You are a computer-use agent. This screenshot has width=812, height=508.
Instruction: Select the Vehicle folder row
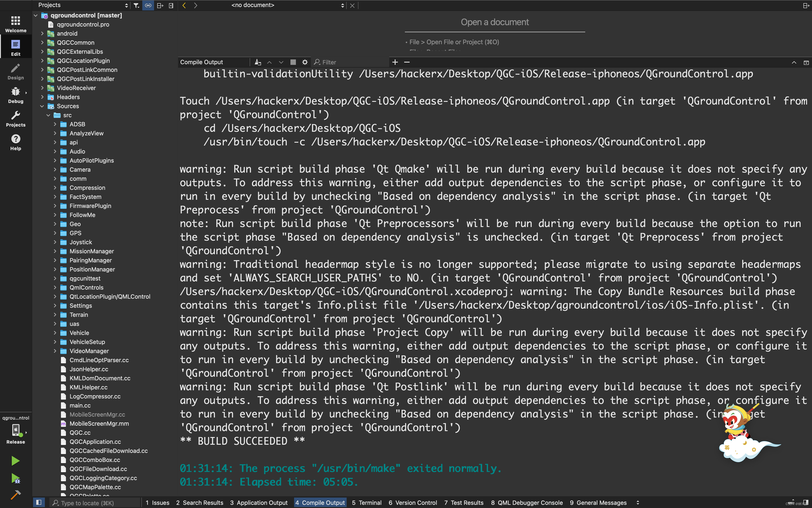(79, 333)
